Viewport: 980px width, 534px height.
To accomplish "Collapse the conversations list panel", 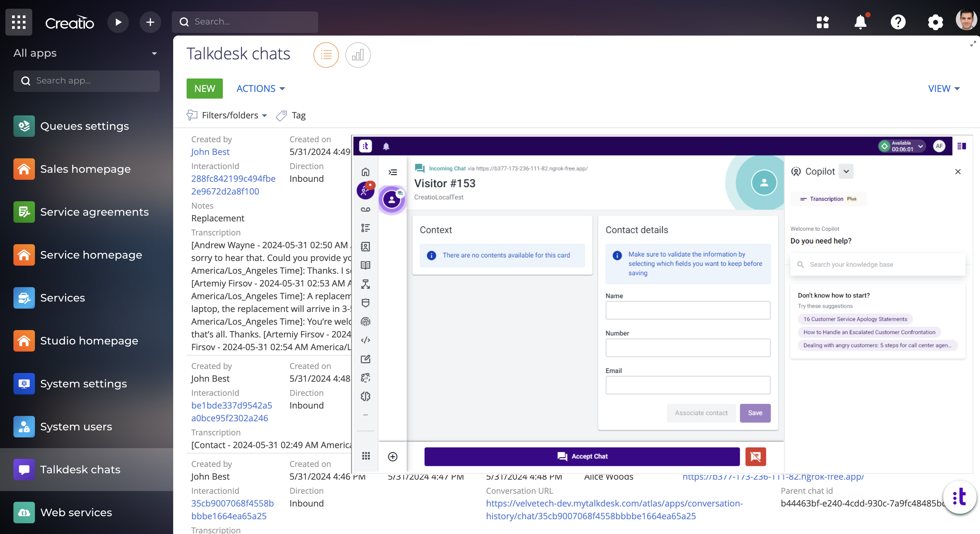I will coord(393,172).
